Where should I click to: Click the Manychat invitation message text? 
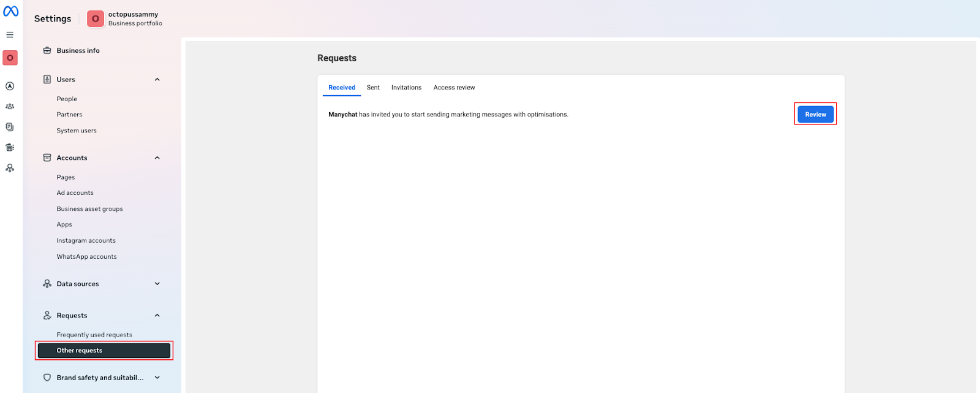point(448,115)
